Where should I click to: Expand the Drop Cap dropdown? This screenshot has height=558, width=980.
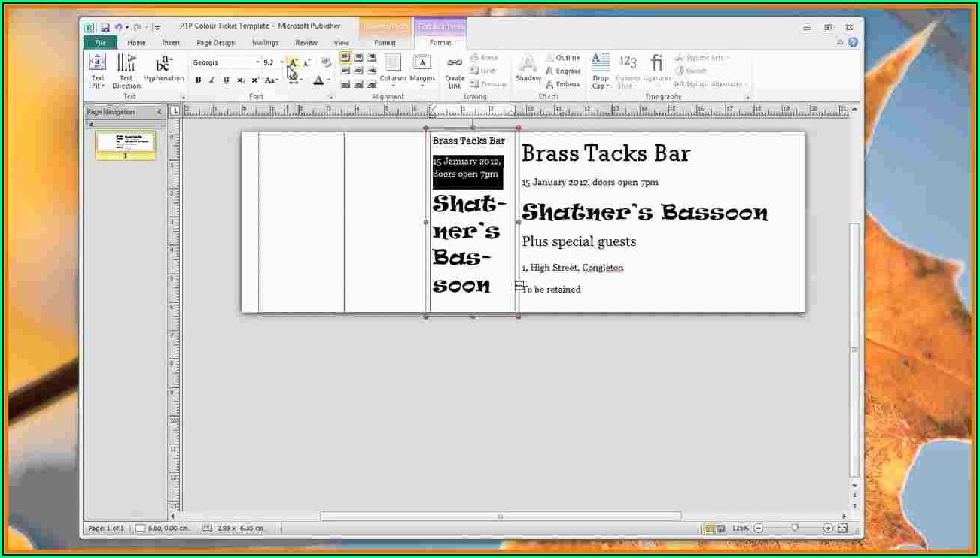[x=600, y=86]
